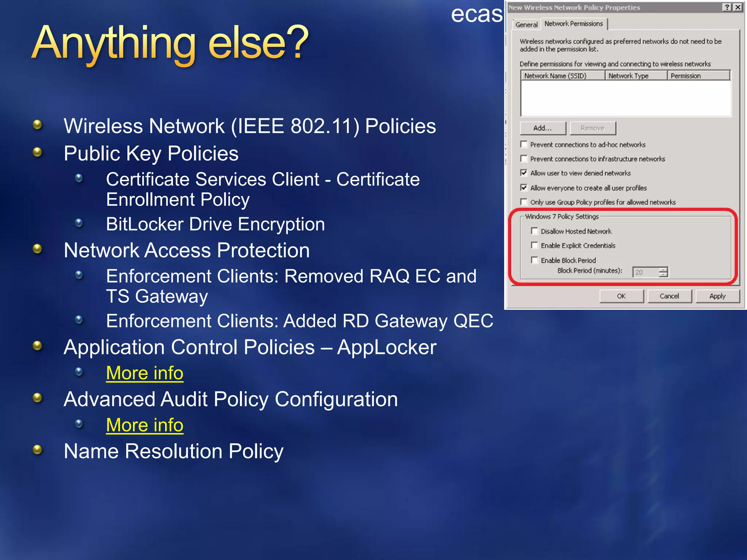The image size is (747, 560).
Task: Tick Enable Block Period checkbox
Action: [535, 260]
